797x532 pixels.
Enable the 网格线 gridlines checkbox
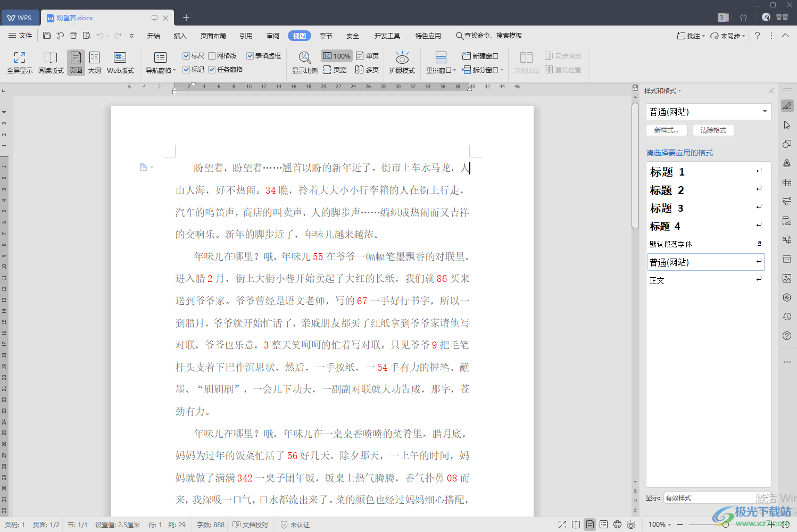212,56
